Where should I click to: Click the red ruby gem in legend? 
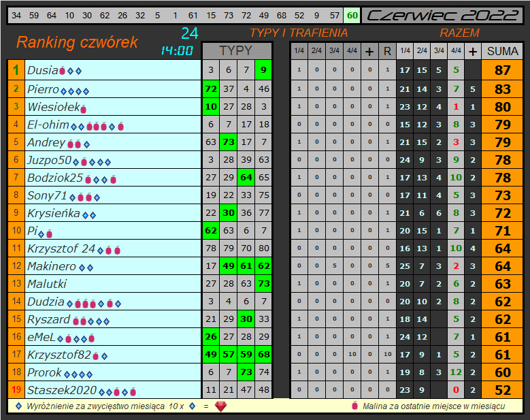coord(220,406)
